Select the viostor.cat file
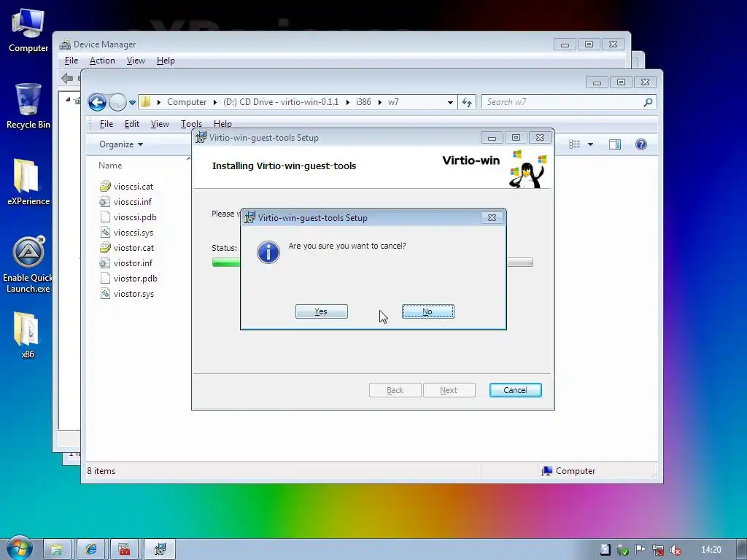The image size is (747, 560). (127, 248)
